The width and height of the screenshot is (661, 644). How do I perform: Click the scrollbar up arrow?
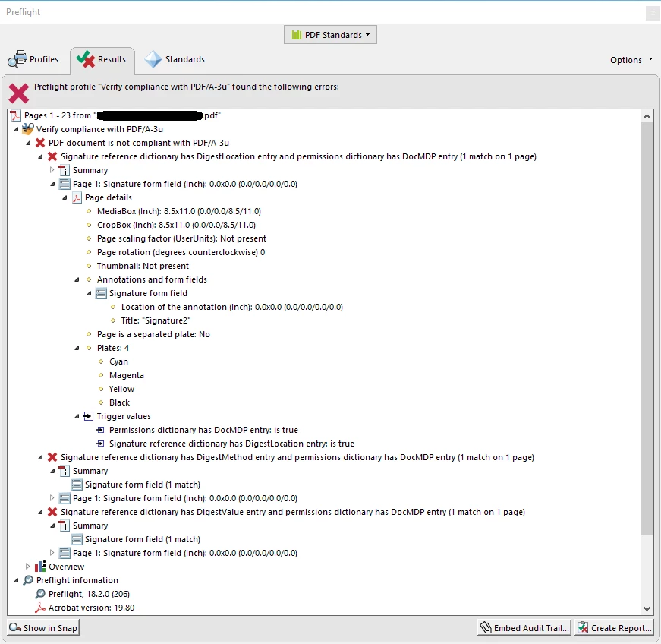[x=647, y=115]
